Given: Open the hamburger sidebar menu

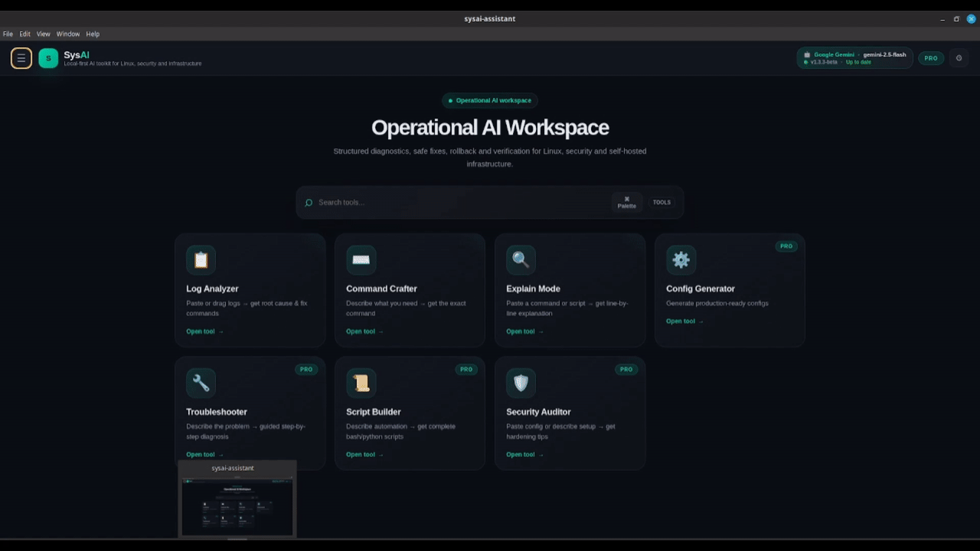Looking at the screenshot, I should tap(21, 58).
